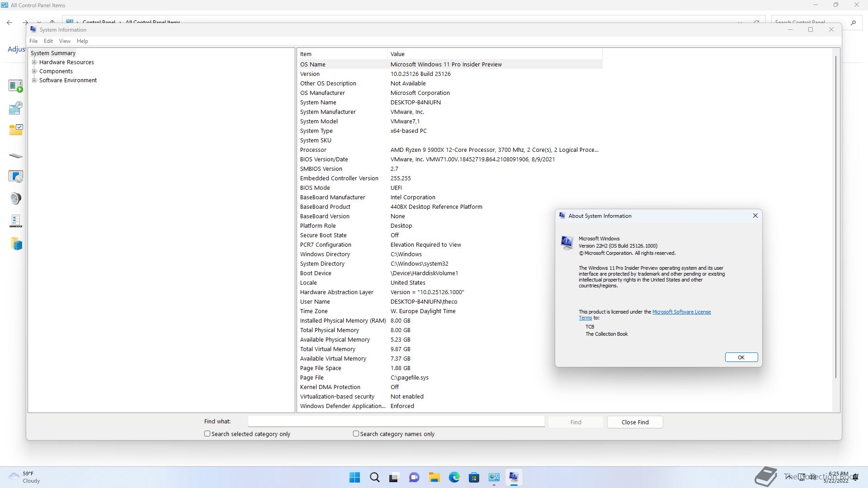This screenshot has width=868, height=488.
Task: Enable Search selected category only checkbox
Action: (x=207, y=434)
